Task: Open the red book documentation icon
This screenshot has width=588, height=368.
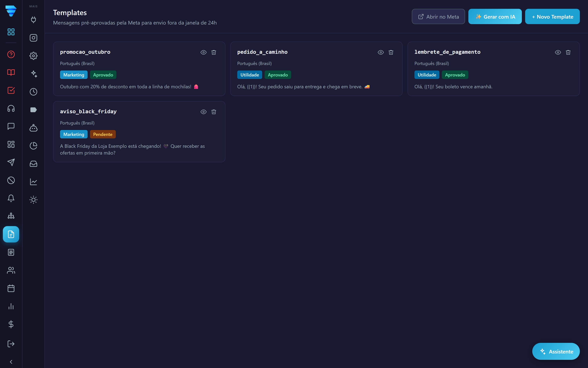Action: point(11,72)
